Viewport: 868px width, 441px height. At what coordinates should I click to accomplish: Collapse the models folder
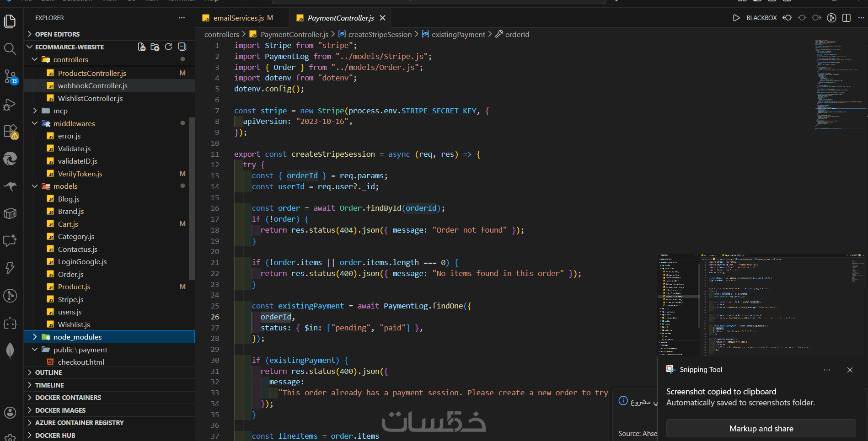[x=109, y=186]
